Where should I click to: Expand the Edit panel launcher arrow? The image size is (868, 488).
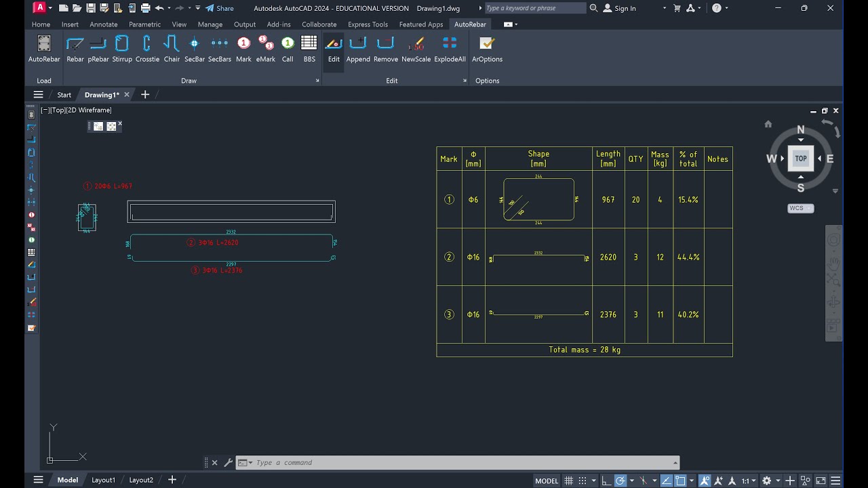point(465,81)
